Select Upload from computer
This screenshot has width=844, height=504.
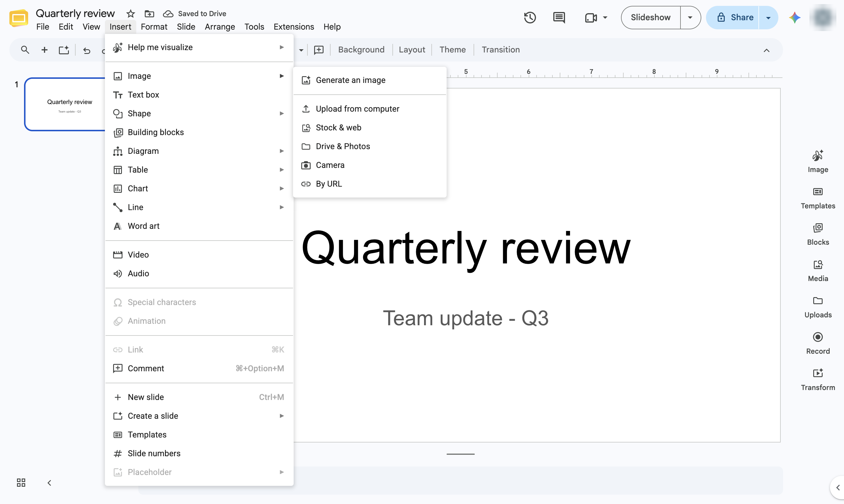(370, 109)
